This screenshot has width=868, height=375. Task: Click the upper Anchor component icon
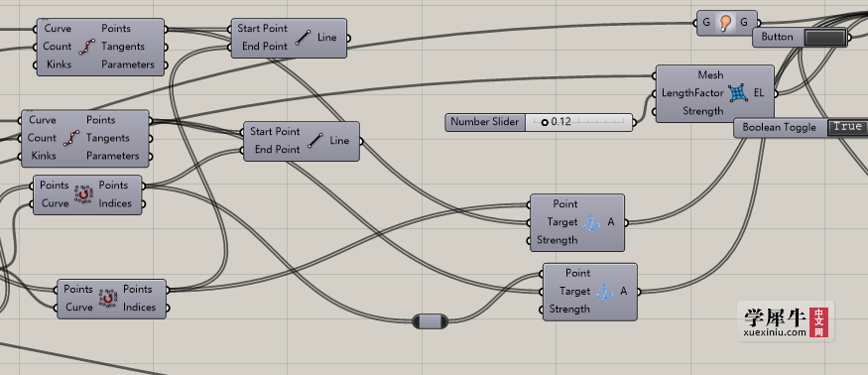pyautogui.click(x=592, y=222)
